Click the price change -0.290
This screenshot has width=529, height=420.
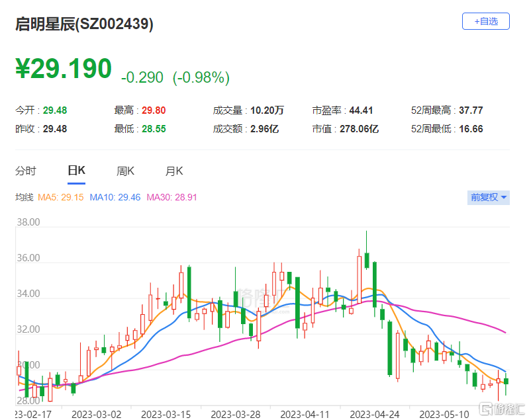pyautogui.click(x=142, y=77)
